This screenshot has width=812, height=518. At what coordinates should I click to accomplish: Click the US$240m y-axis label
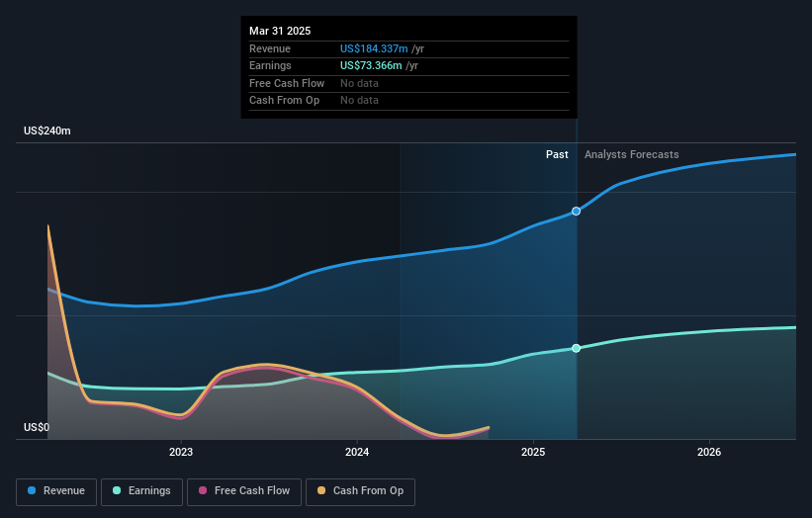[47, 130]
